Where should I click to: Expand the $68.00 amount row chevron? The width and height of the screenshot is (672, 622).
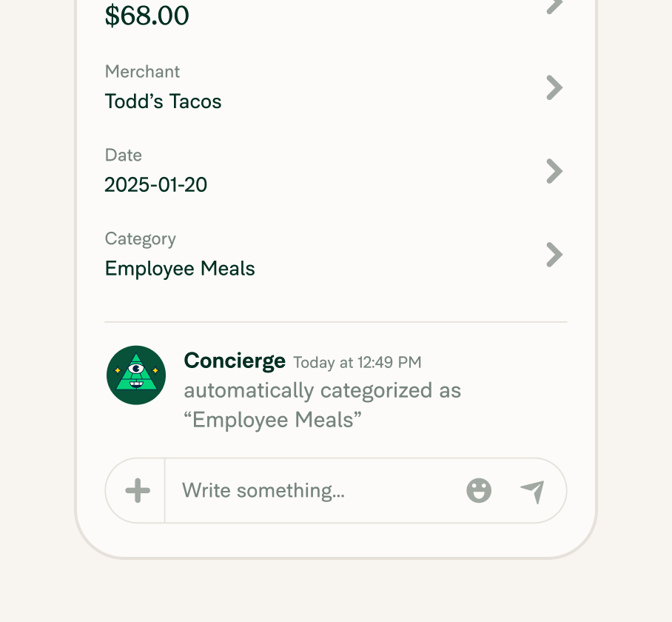(554, 7)
